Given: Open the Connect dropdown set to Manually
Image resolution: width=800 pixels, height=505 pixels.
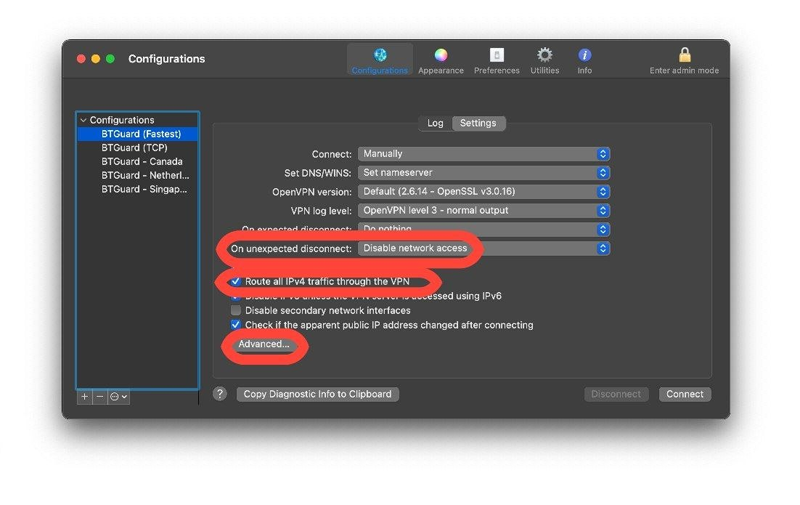Looking at the screenshot, I should tap(484, 154).
